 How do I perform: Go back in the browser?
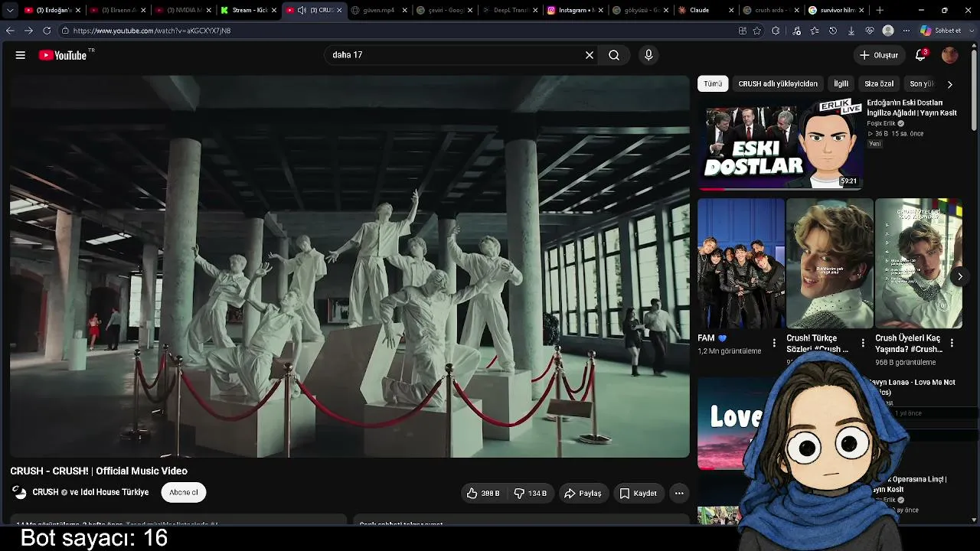pos(10,31)
